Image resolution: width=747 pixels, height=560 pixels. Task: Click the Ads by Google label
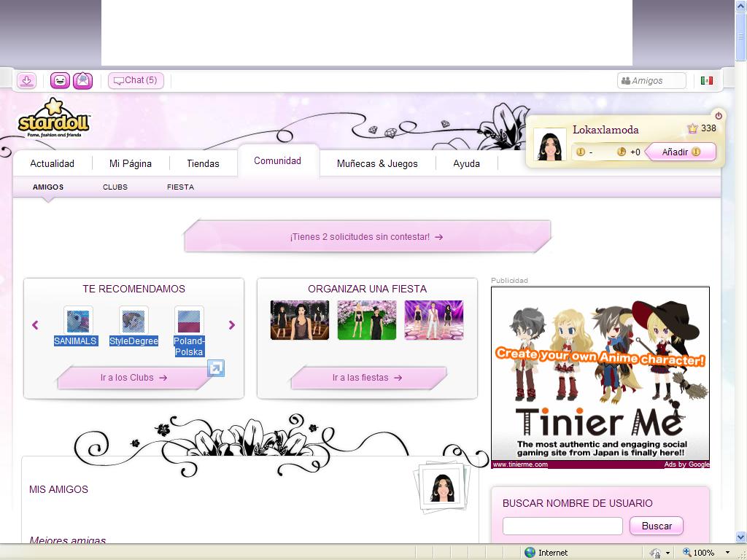pos(686,464)
